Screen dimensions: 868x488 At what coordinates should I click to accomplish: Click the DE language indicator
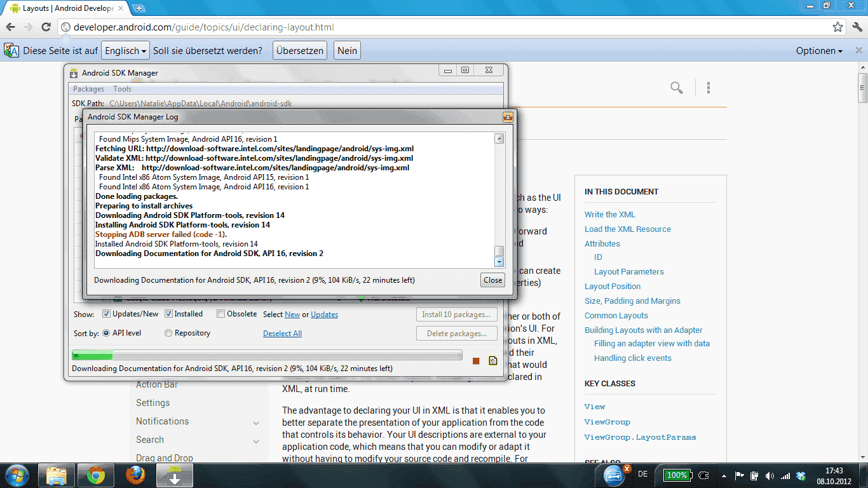click(642, 474)
